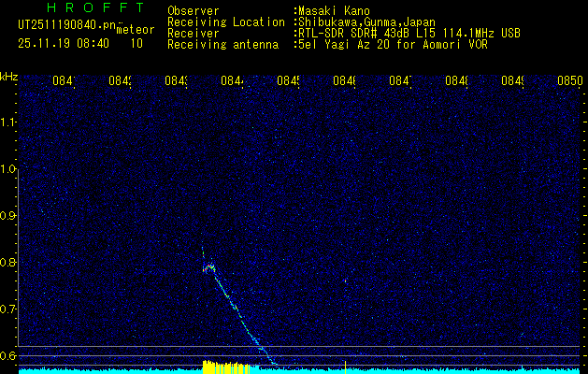Image resolution: width=588 pixels, height=374 pixels.
Task: Click the 0844 time marker
Action: pos(232,80)
